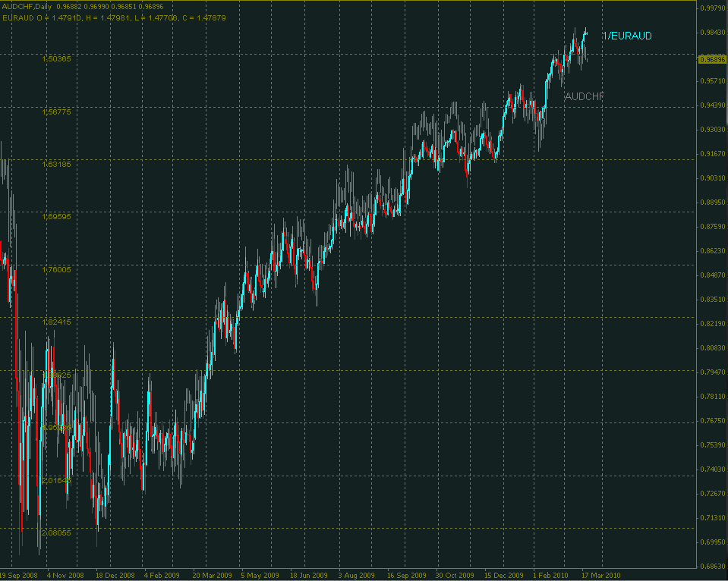This screenshot has width=728, height=581.
Task: Click the '30 Oct 2009' date on time axis
Action: tap(455, 576)
